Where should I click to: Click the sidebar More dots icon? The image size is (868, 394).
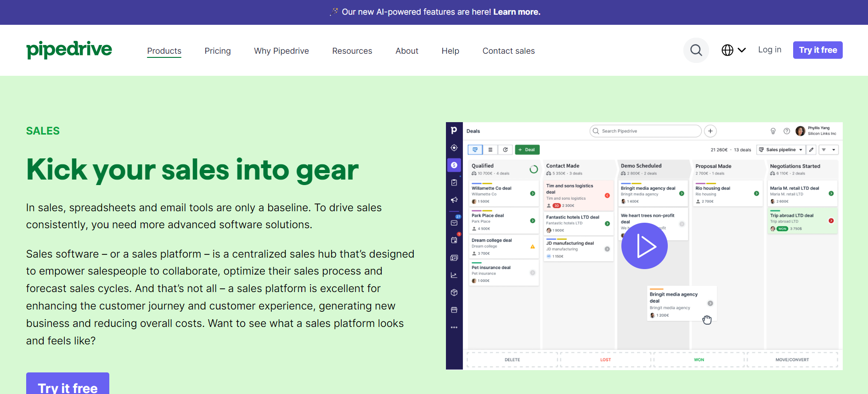[x=454, y=327]
